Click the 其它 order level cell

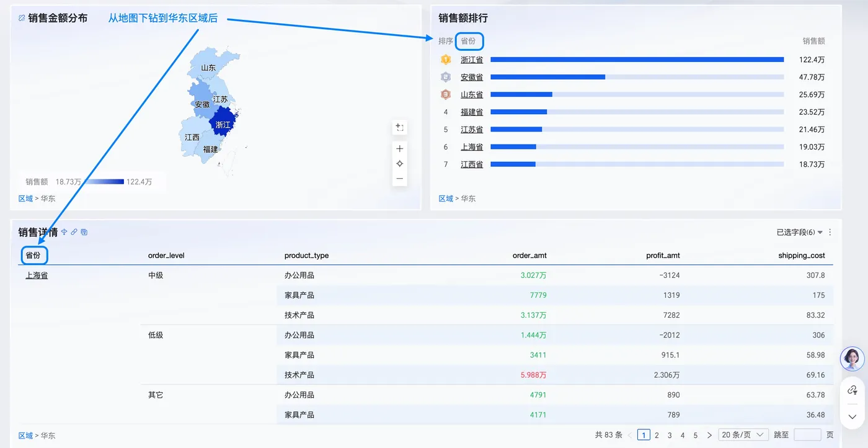156,395
